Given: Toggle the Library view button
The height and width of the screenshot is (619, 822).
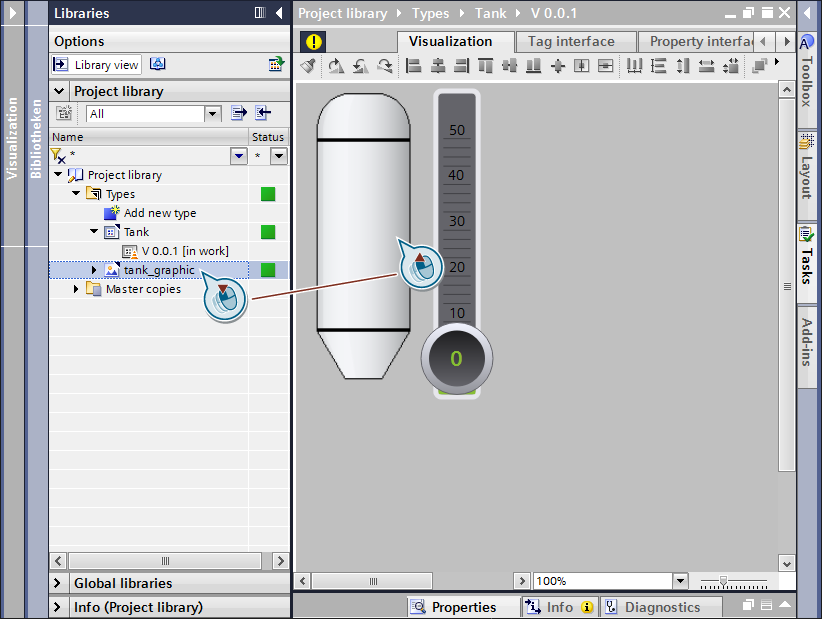Looking at the screenshot, I should (x=97, y=65).
